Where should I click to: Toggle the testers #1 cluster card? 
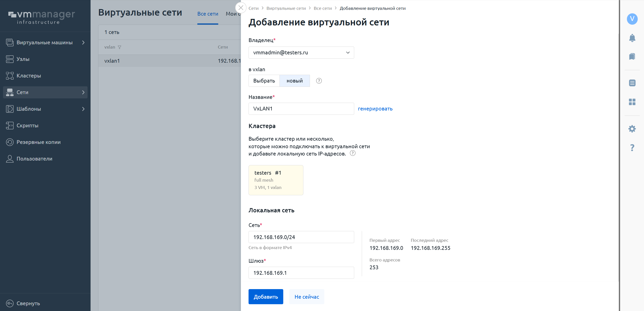click(276, 180)
